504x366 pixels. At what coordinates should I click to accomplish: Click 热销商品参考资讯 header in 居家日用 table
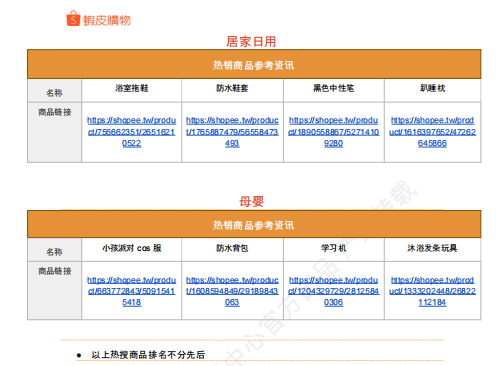254,65
